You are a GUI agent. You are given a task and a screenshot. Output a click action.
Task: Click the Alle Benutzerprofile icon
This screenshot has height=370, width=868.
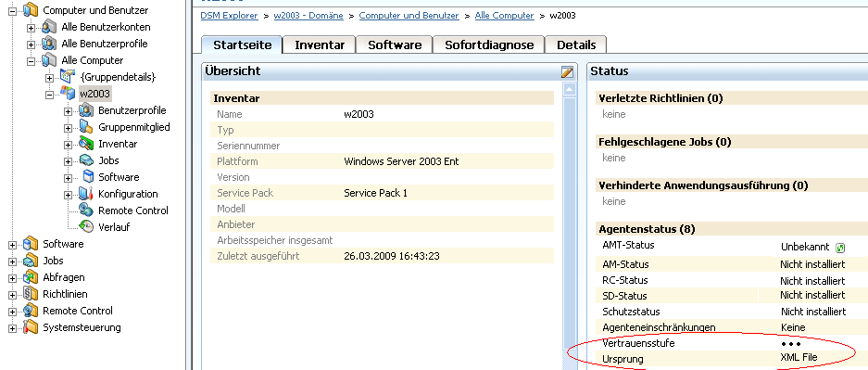click(49, 44)
